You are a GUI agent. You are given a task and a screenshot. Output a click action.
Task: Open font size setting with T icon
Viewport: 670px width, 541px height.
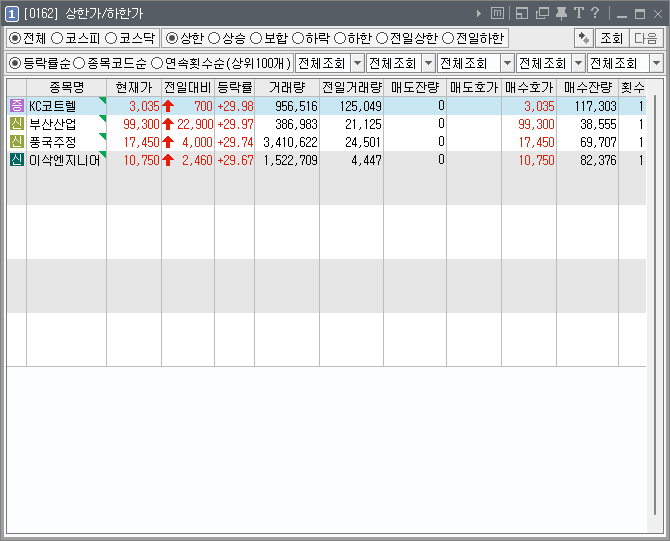pyautogui.click(x=579, y=13)
